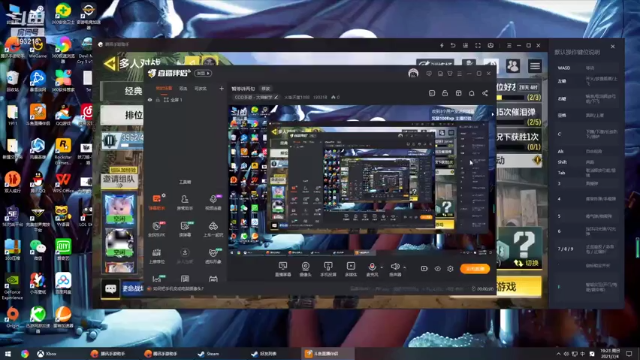Open the last toolbox icon in the third row
This screenshot has width=640, height=360.
pos(213,256)
